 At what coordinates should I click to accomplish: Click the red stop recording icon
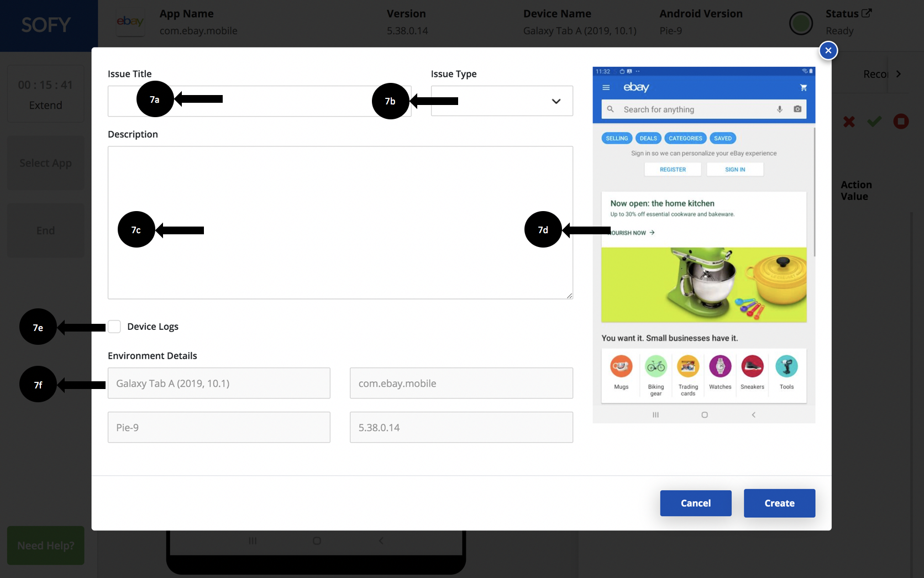pyautogui.click(x=901, y=122)
